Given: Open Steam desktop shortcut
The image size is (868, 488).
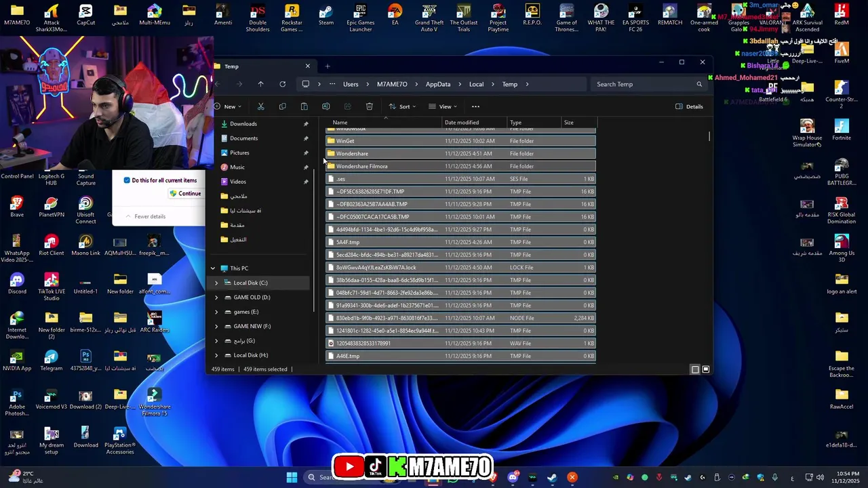Looking at the screenshot, I should (326, 15).
